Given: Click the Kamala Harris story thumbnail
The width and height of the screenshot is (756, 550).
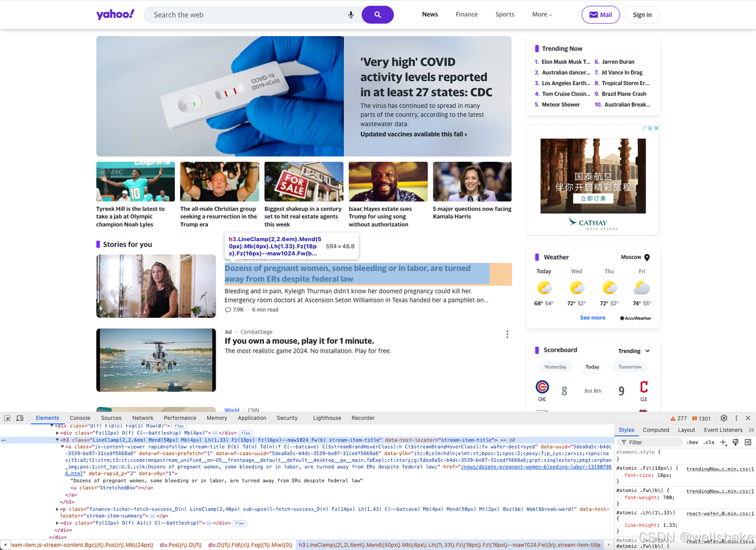Looking at the screenshot, I should [472, 181].
